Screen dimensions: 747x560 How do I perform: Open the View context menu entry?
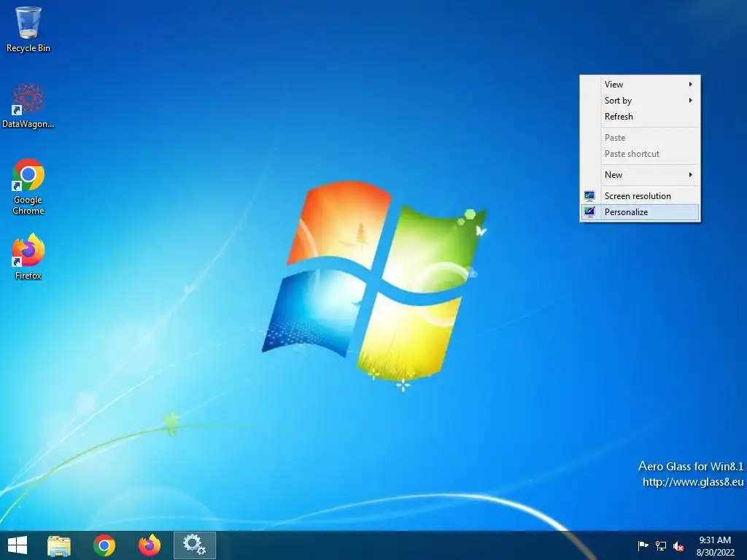pyautogui.click(x=640, y=85)
